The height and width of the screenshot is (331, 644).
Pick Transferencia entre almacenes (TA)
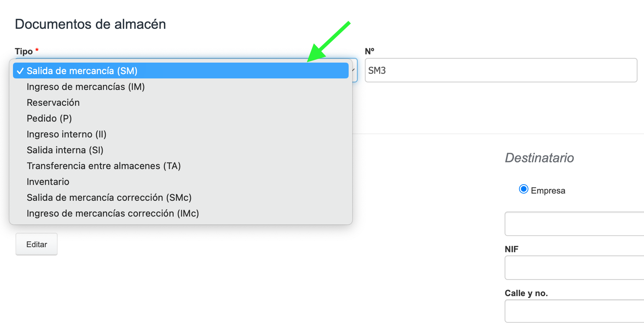[104, 166]
